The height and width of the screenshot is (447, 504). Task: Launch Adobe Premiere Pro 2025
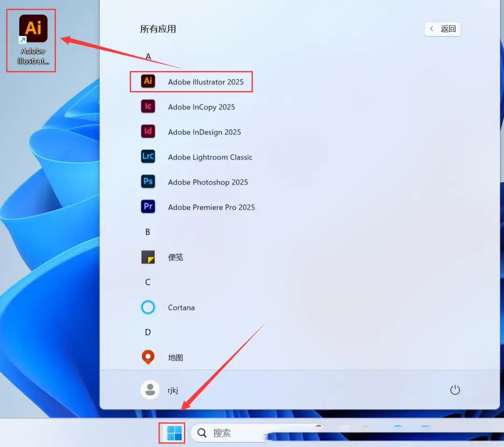click(211, 207)
